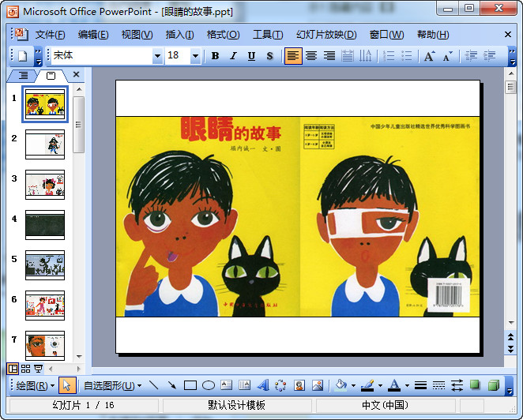Insert a picture from file
Image resolution: width=523 pixels, height=420 pixels.
(318, 386)
